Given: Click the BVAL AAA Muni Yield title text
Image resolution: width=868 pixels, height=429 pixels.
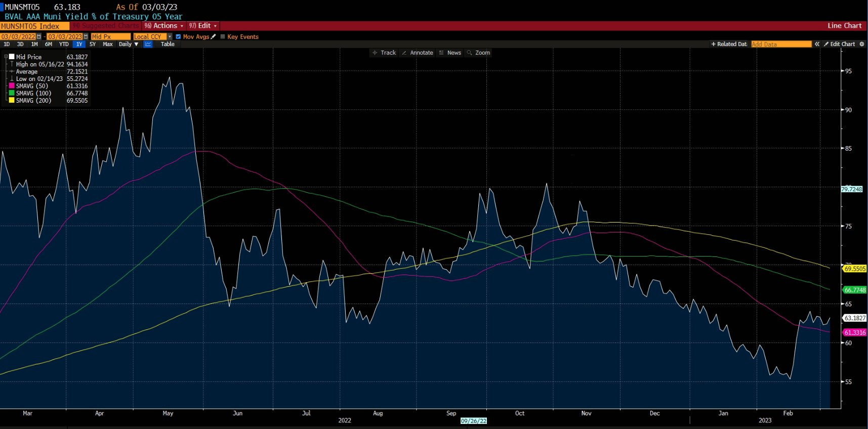Looking at the screenshot, I should pyautogui.click(x=94, y=16).
